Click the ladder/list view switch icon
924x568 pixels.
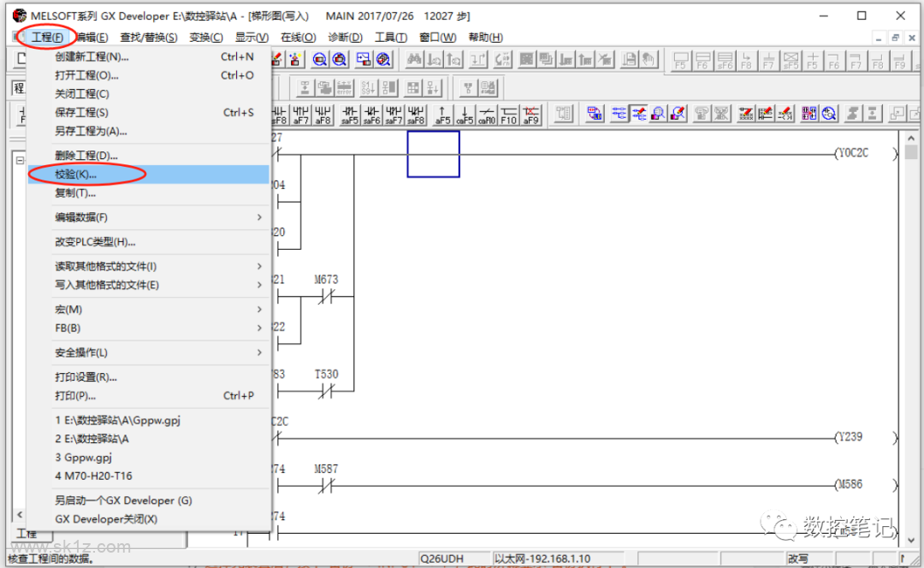(595, 114)
